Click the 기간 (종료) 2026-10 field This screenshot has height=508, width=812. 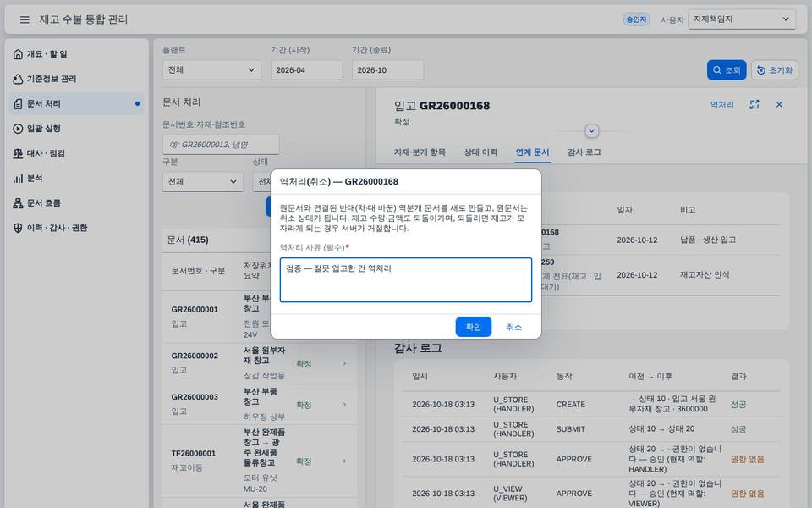(388, 70)
